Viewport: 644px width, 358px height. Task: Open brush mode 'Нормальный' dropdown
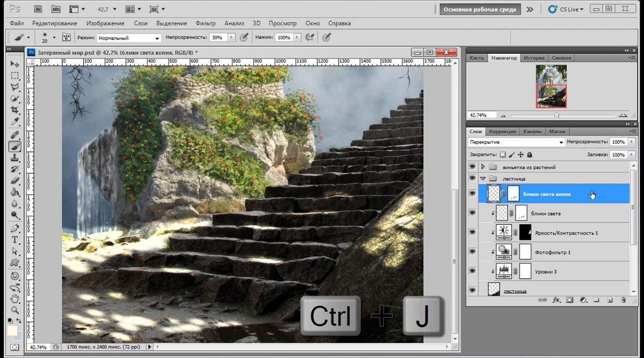coord(129,38)
